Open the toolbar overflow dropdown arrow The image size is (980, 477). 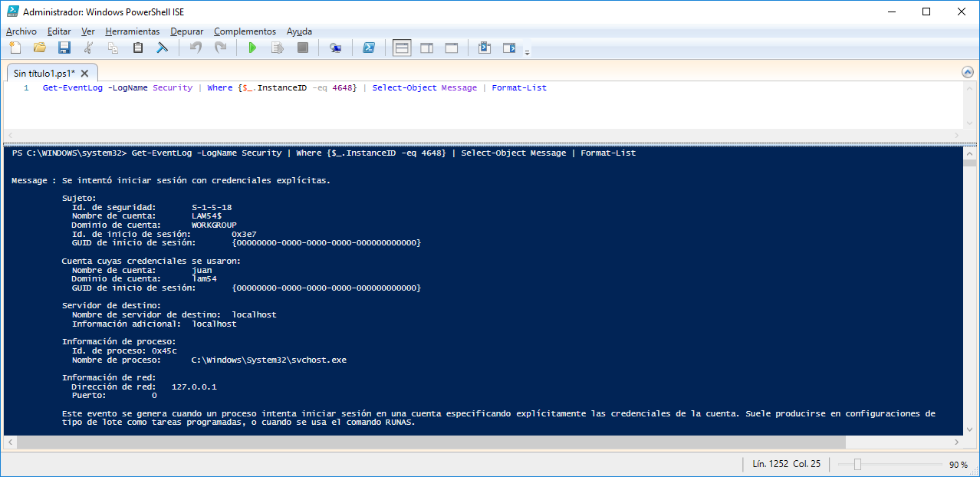tap(527, 51)
